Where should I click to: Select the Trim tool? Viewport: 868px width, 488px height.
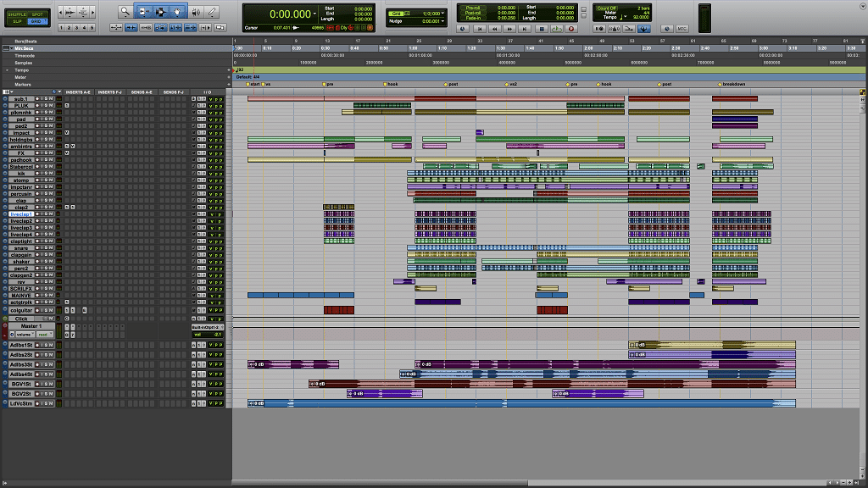[x=142, y=12]
